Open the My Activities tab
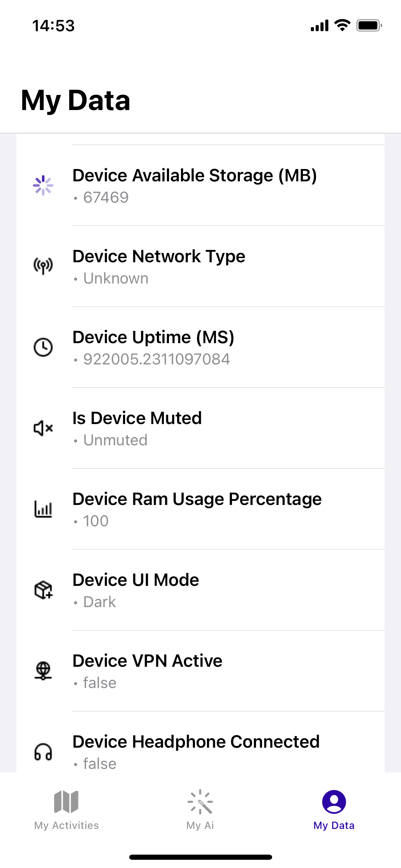The height and width of the screenshot is (868, 401). (x=66, y=810)
